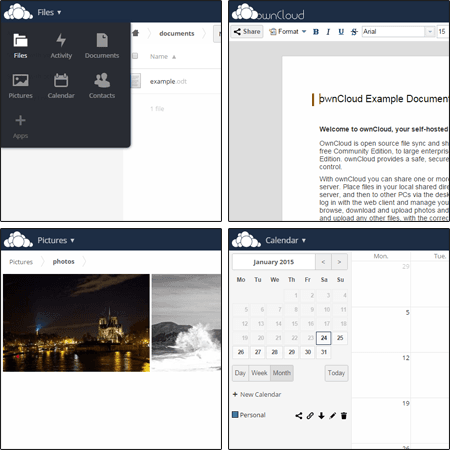
Task: Switch calendar to Month view
Action: pyautogui.click(x=282, y=373)
